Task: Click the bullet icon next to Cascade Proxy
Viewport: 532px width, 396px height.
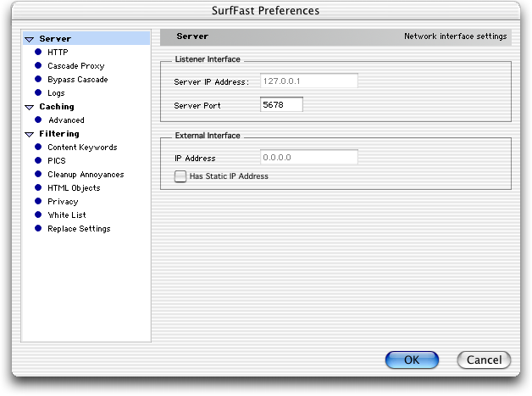Action: tap(38, 65)
